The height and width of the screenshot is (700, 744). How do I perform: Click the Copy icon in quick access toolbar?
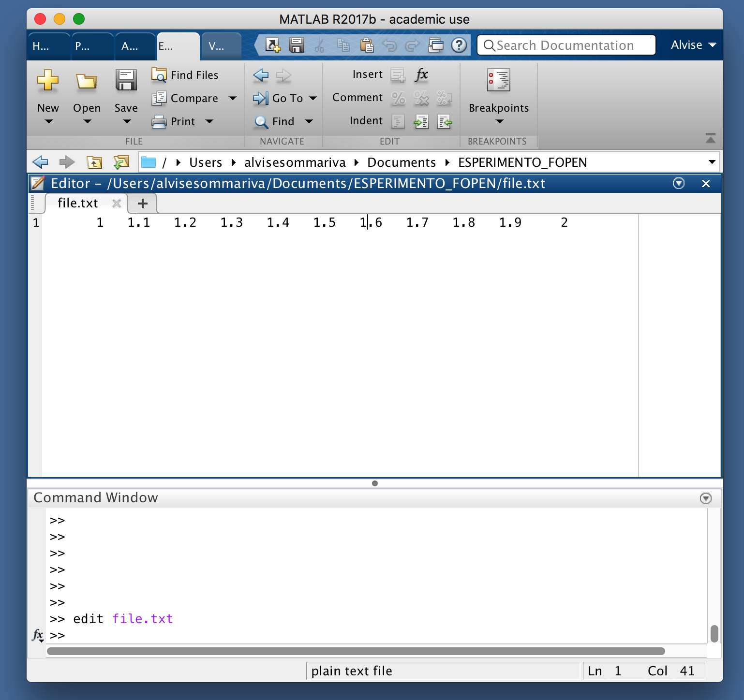tap(343, 45)
